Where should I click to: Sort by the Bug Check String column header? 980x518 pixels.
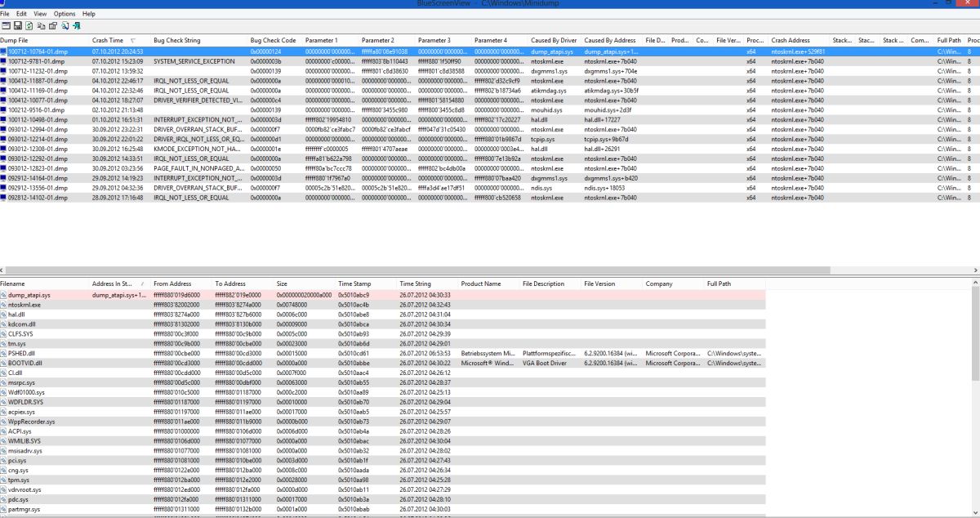pos(199,40)
